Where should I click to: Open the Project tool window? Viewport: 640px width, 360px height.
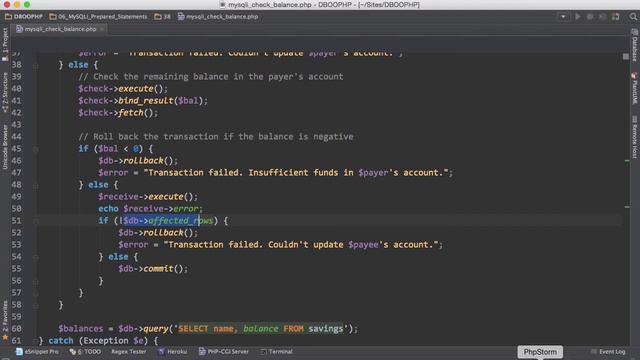coord(5,44)
